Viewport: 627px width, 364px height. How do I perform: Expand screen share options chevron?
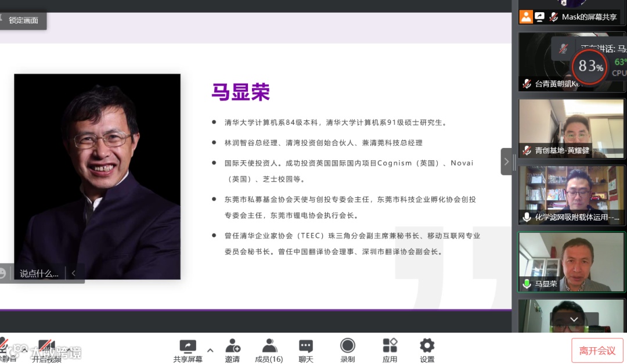(x=210, y=351)
